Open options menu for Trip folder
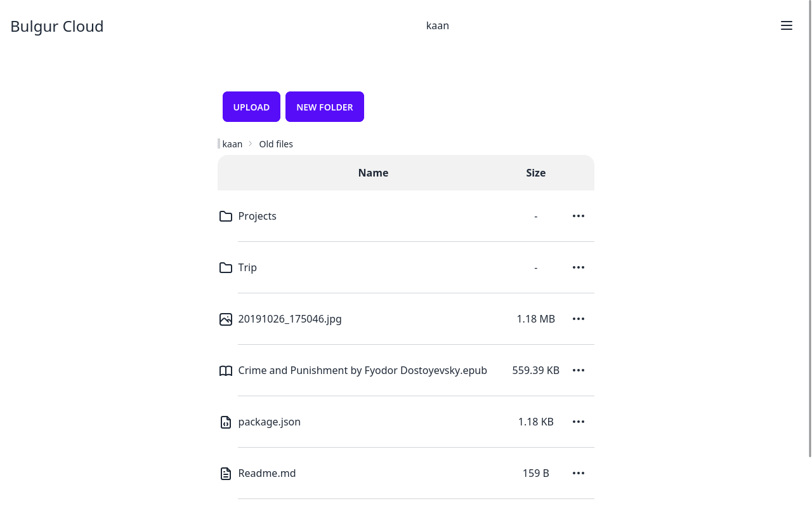The width and height of the screenshot is (812, 508). pyautogui.click(x=579, y=267)
